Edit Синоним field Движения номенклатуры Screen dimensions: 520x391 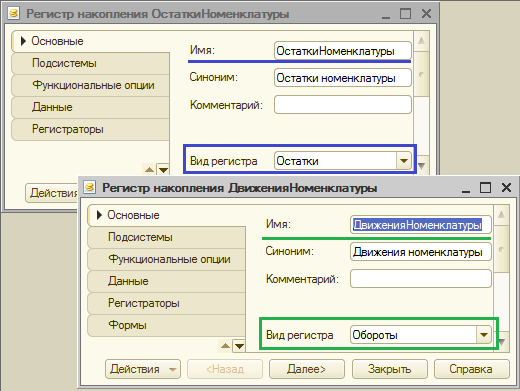point(421,252)
